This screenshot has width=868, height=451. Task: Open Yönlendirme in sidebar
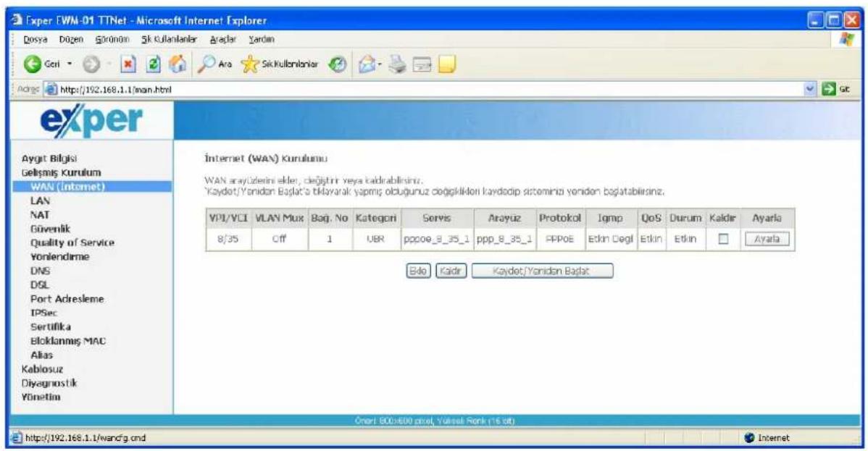pos(60,257)
